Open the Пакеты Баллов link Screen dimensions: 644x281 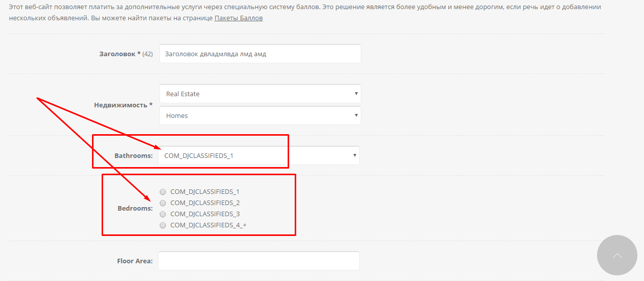click(x=239, y=18)
